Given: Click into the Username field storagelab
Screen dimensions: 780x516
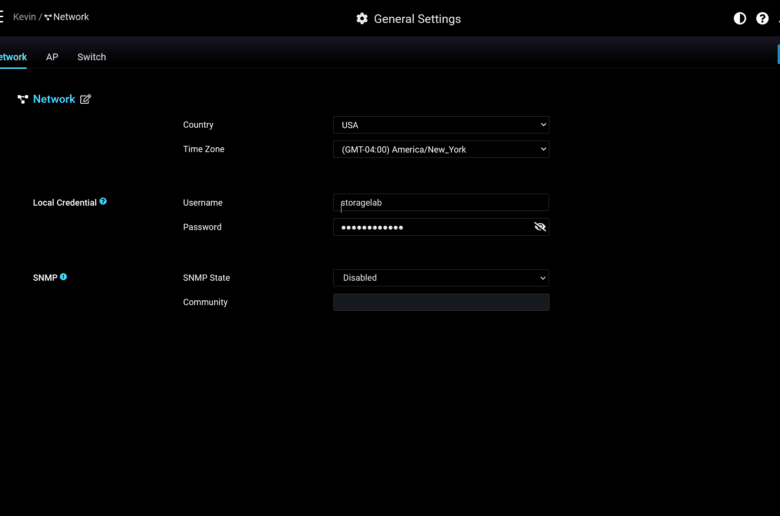Looking at the screenshot, I should point(441,203).
